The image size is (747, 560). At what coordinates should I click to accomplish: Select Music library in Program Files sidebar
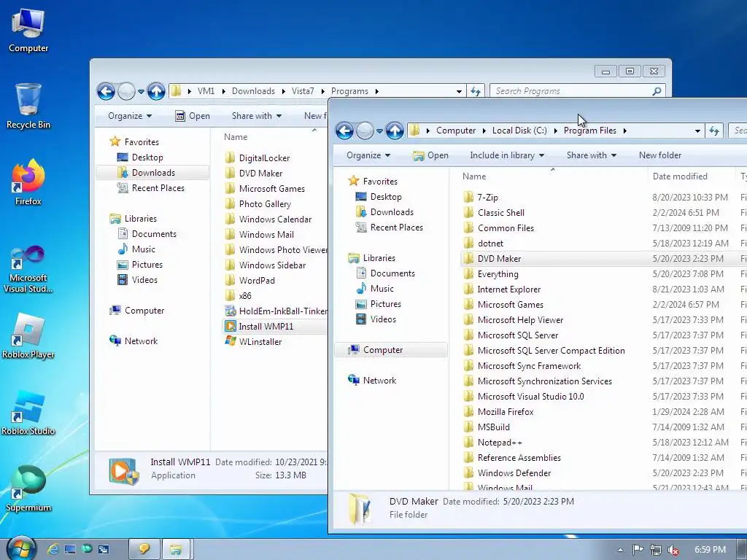point(382,289)
